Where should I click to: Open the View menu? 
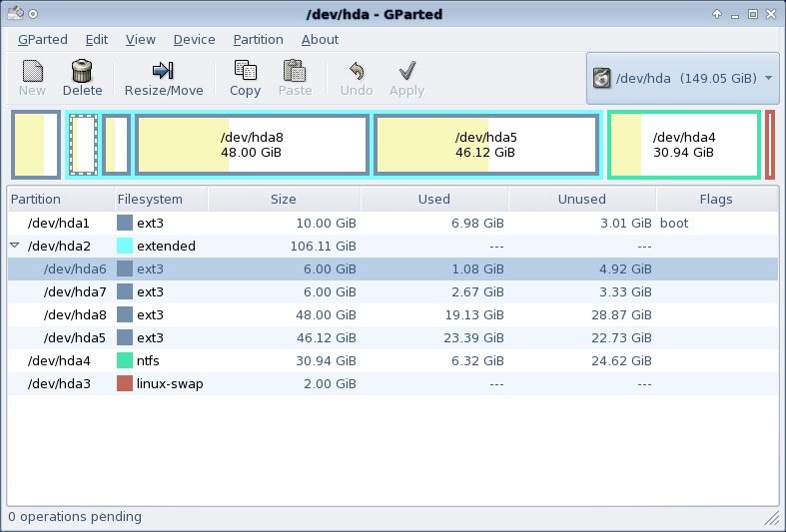click(141, 40)
